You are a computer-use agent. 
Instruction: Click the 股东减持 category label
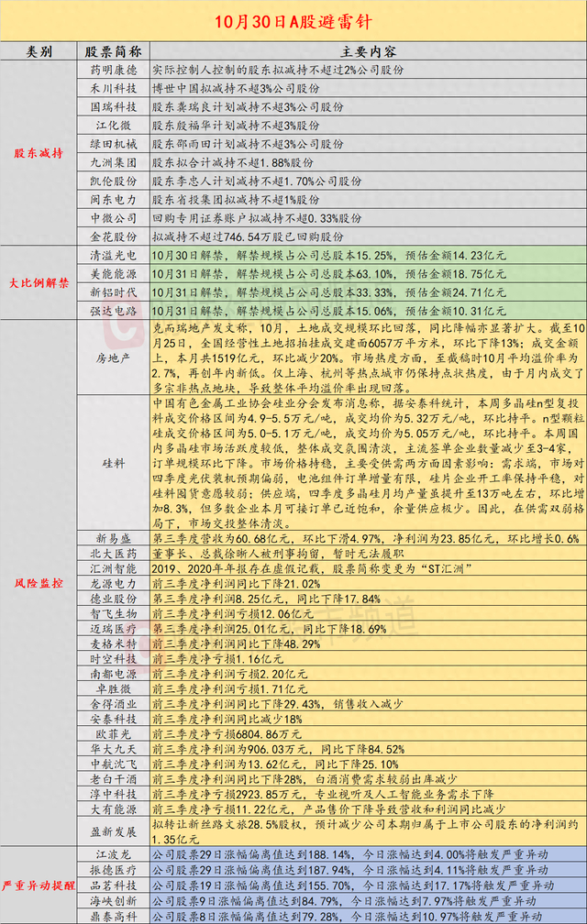[39, 154]
